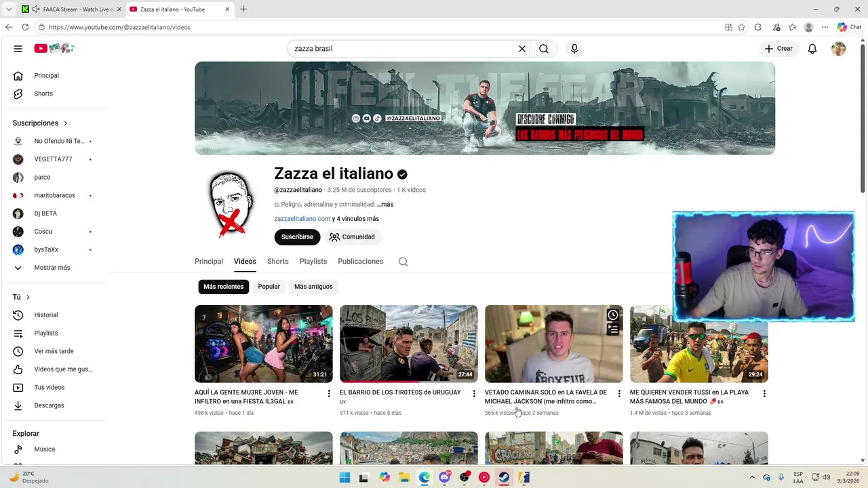
Task: Filter videos by Más recientes
Action: pyautogui.click(x=223, y=287)
